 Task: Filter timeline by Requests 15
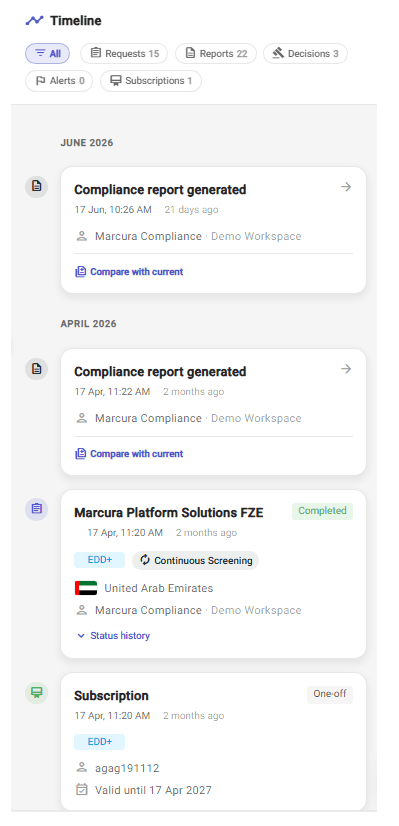(124, 53)
